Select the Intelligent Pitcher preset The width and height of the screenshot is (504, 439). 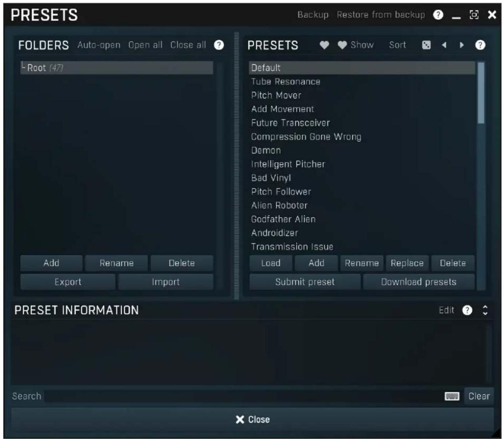[362, 164]
